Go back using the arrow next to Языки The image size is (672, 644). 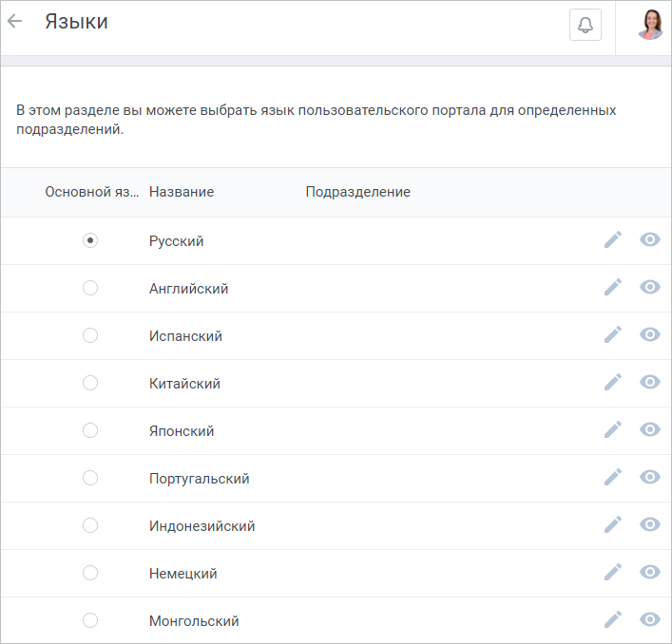click(14, 21)
